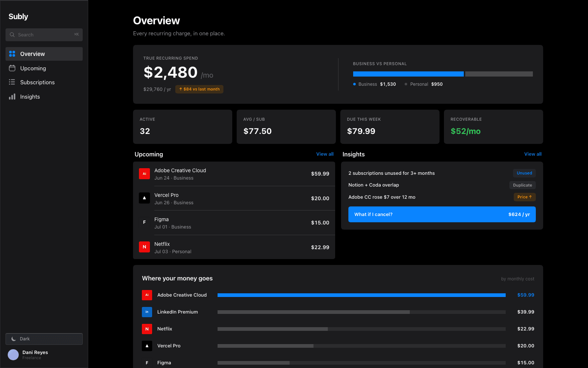Click the Figma $15.00 upcoming amount
This screenshot has height=368, width=588.
point(320,223)
